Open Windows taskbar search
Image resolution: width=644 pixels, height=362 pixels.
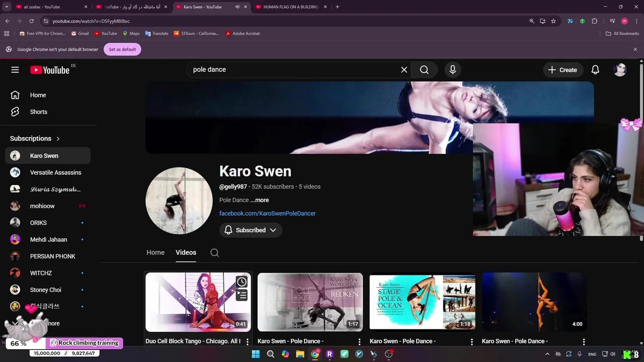271,354
